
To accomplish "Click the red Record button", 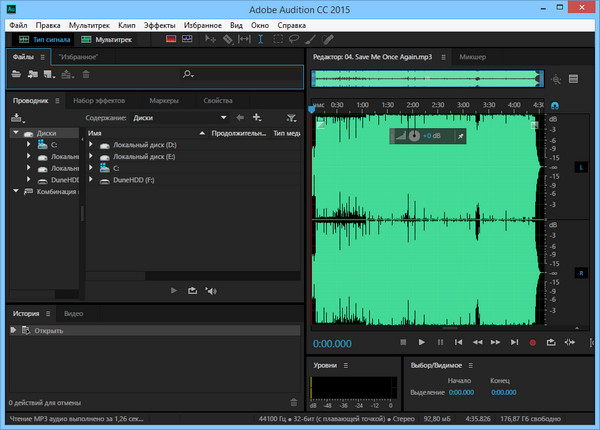I will click(x=534, y=342).
